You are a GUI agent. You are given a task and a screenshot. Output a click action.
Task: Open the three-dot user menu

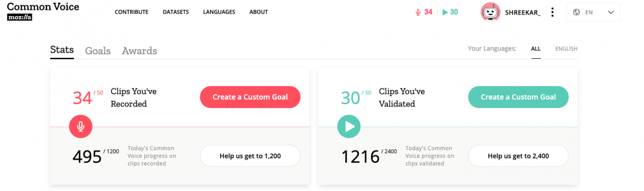click(552, 12)
